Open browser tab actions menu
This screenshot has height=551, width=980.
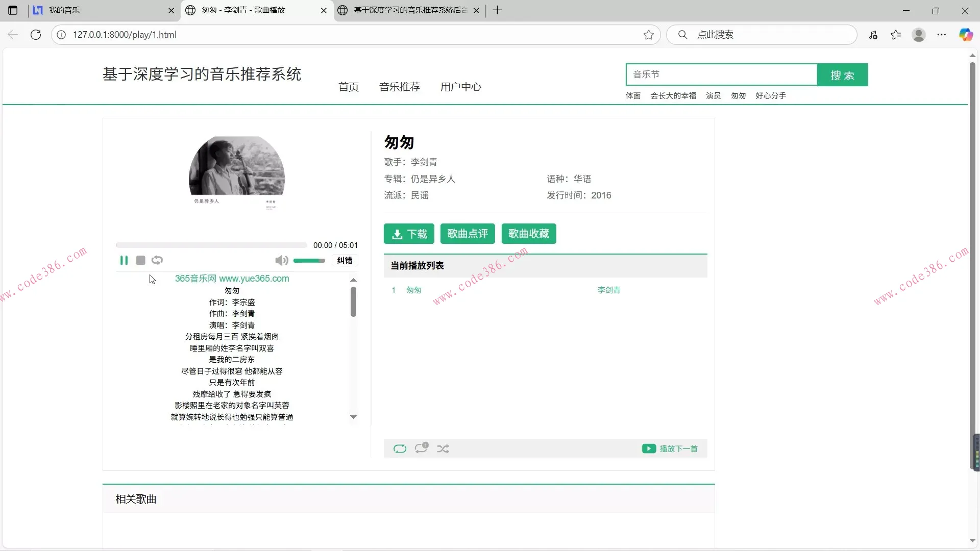pos(13,10)
